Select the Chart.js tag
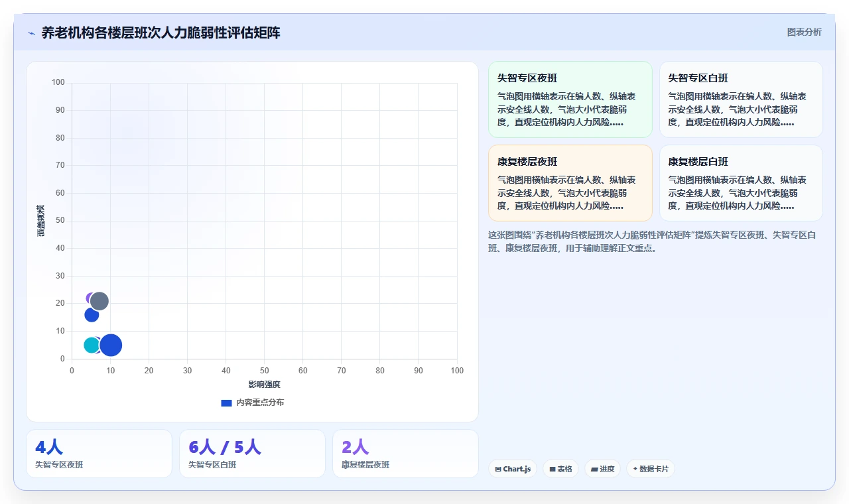 click(513, 469)
